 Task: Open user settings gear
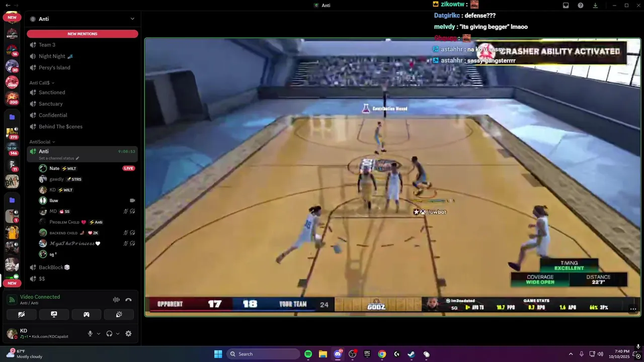[128, 333]
